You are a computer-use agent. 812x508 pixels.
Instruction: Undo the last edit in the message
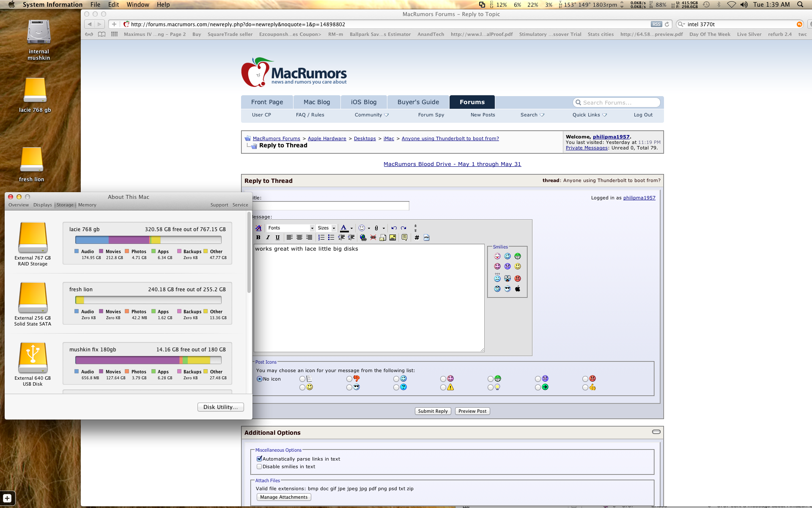[x=394, y=228]
